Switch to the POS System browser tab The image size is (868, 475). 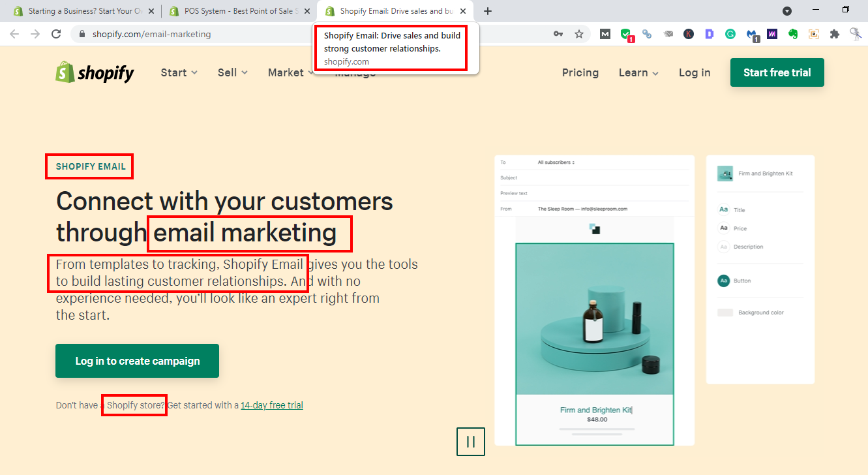click(x=235, y=11)
